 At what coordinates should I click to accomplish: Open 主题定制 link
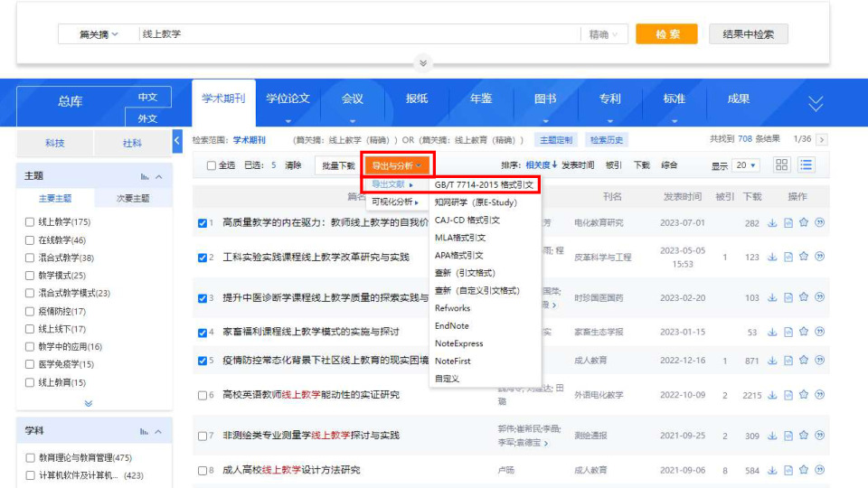[x=556, y=140]
